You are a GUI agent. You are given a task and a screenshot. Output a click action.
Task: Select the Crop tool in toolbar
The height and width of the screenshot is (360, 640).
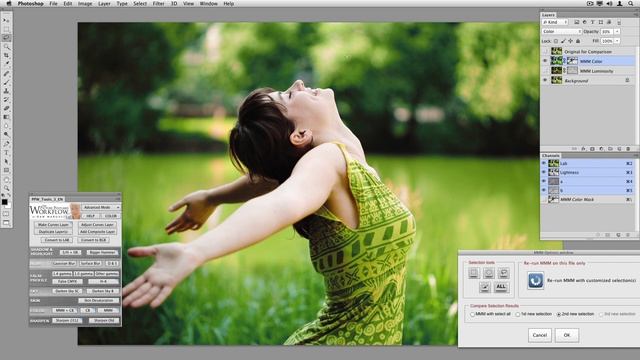coord(6,55)
